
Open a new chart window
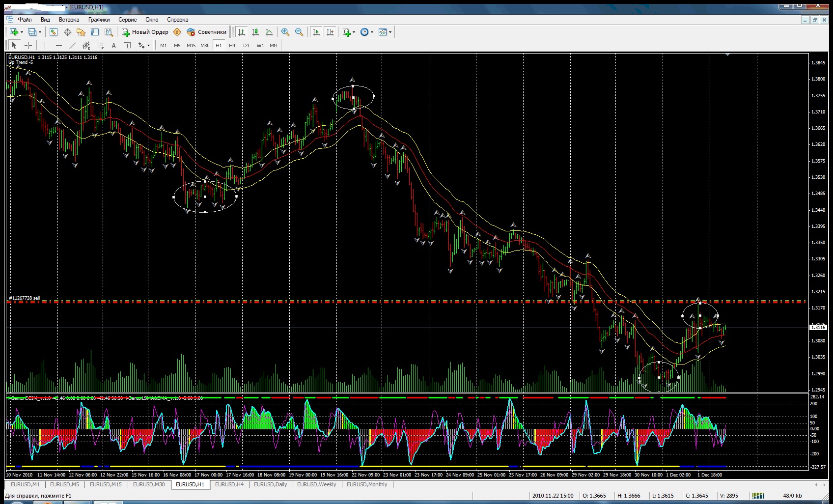pyautogui.click(x=14, y=32)
